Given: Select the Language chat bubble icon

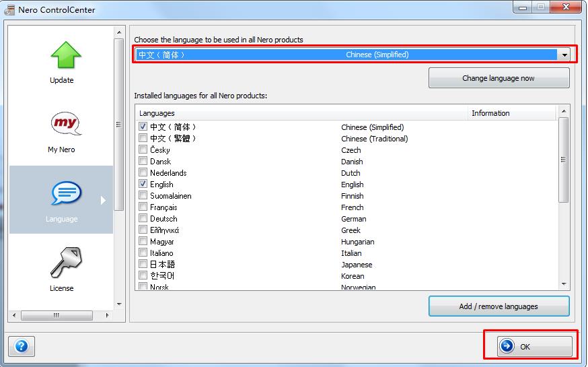Looking at the screenshot, I should [x=66, y=193].
